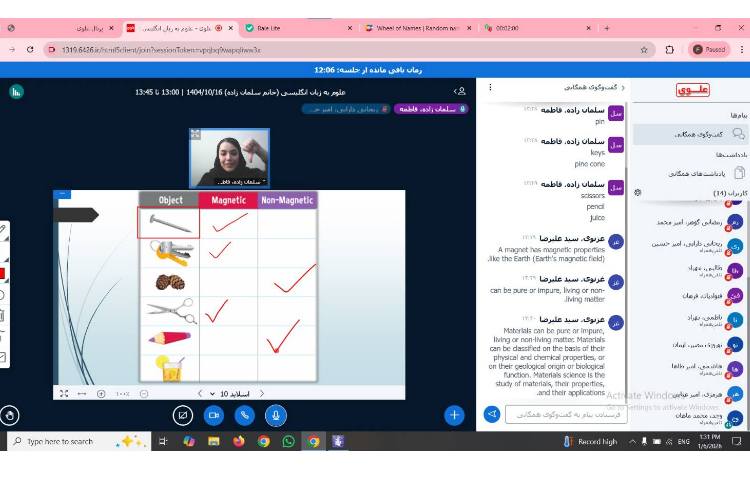The width and height of the screenshot is (750, 480).
Task: Click the Windows taskbar search box
Action: point(79,441)
